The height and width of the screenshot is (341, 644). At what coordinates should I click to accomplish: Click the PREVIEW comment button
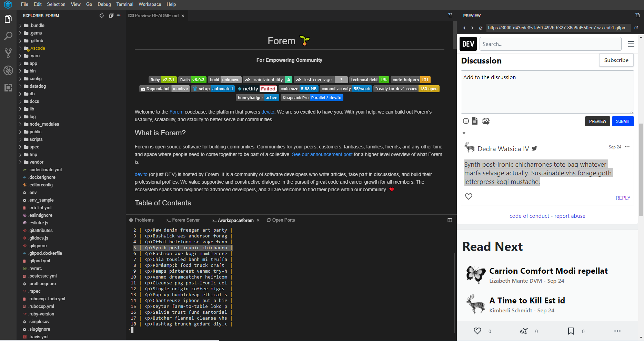click(597, 121)
